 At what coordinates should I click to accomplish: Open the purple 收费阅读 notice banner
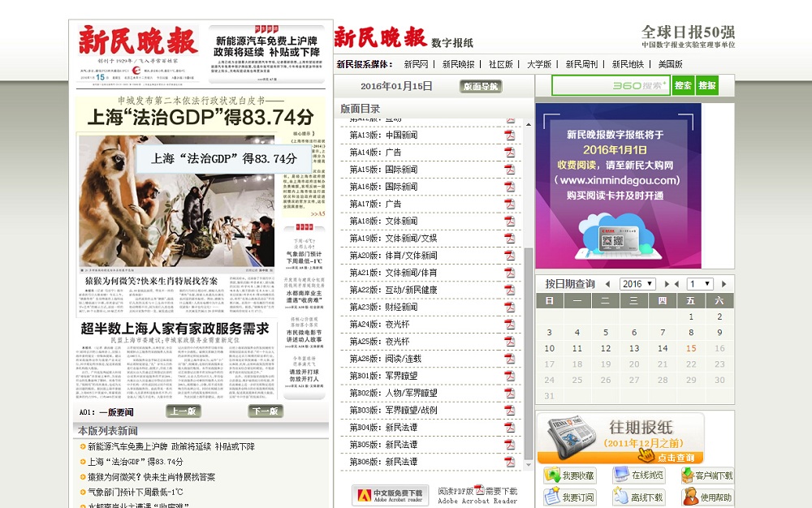tap(618, 186)
